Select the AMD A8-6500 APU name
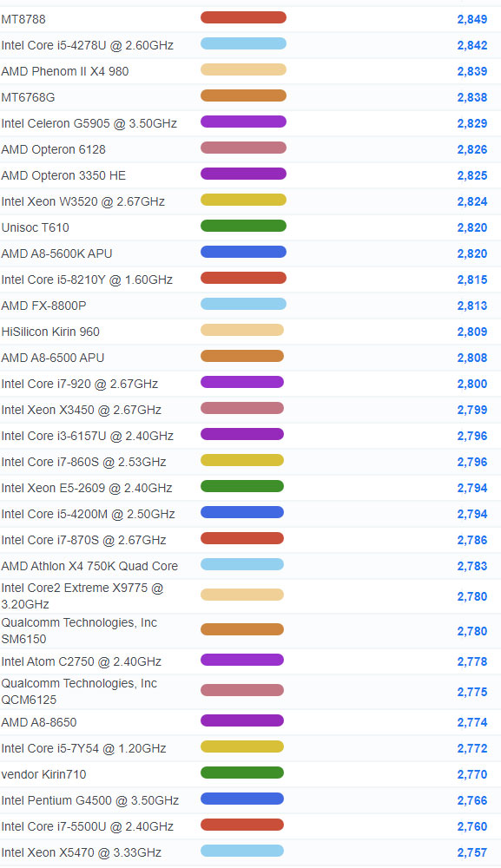501x868 pixels. coord(53,358)
